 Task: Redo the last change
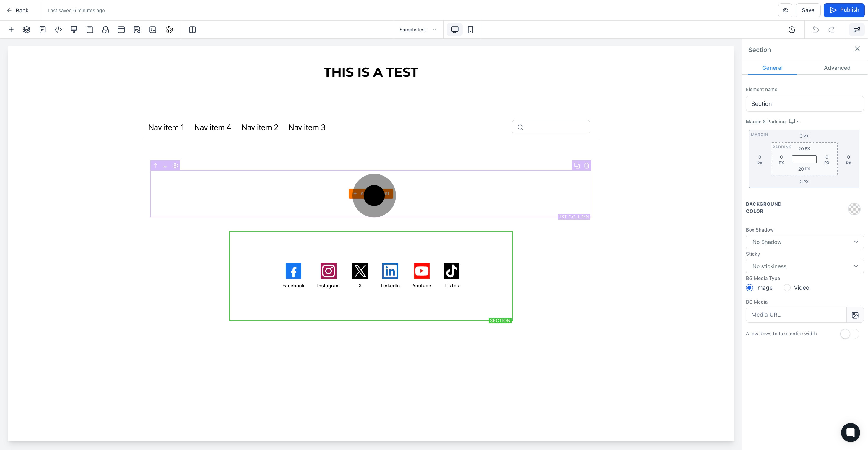pyautogui.click(x=831, y=30)
